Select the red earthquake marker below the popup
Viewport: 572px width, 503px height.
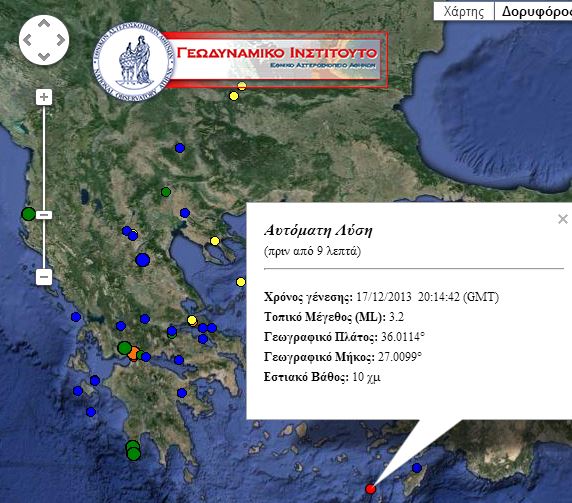click(370, 489)
